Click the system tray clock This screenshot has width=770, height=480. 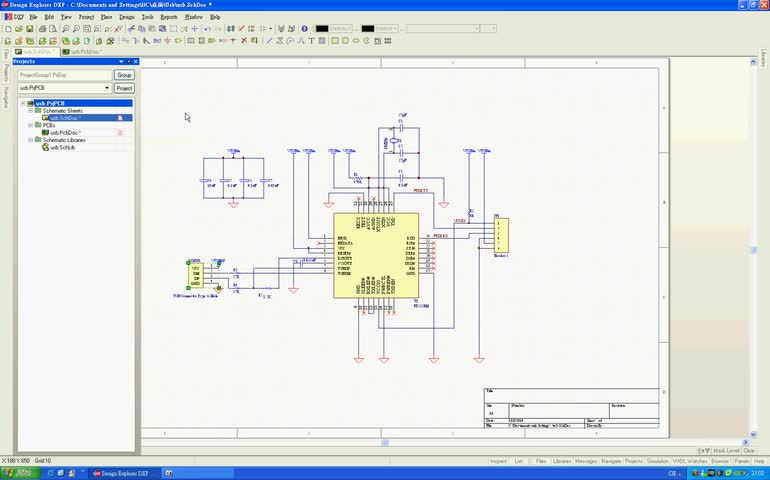(758, 474)
